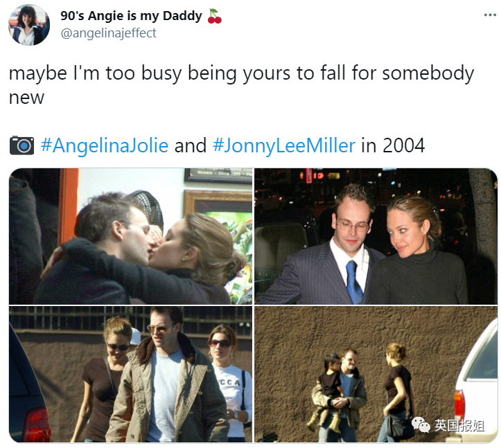Screen dimensions: 501x448
Task: Click the "in 2004" text after the hashtags
Action: point(393,145)
